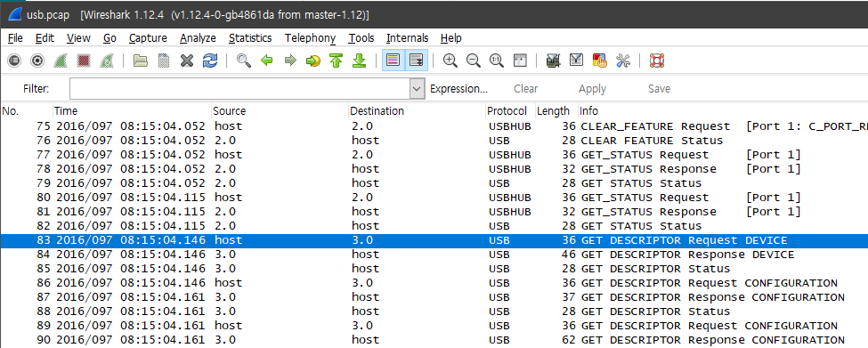Select packet 84 GET DESCRIPTOR Response DEVICE

(434, 255)
